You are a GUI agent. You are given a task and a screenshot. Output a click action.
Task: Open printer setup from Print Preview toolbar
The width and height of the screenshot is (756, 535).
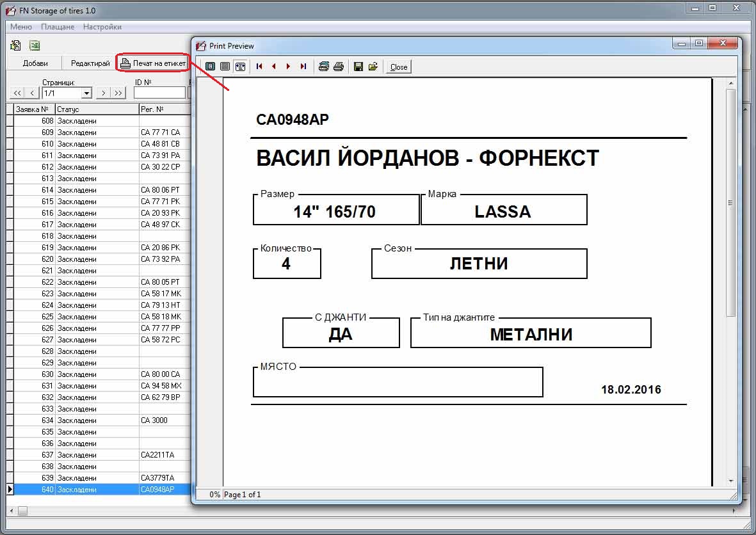pyautogui.click(x=323, y=67)
